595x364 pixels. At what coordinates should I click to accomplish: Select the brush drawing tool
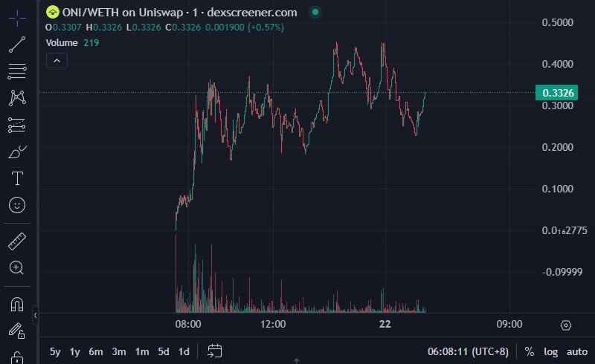pos(17,152)
